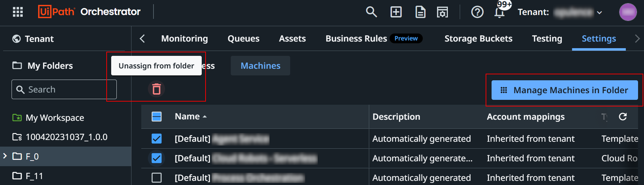Viewport: 644px width, 185px height.
Task: Open the help question mark icon
Action: tap(477, 12)
